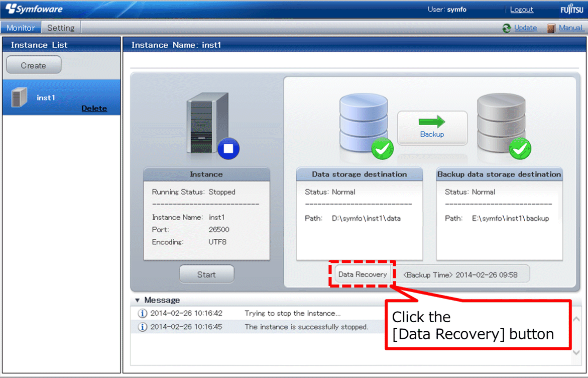
Task: Click the Backup data storage destination header
Action: [x=499, y=174]
